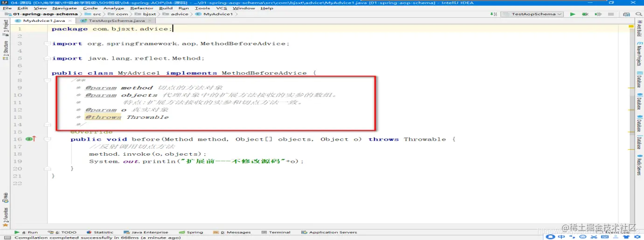Switch to the MyAdvice1.java editor tab

[44, 21]
